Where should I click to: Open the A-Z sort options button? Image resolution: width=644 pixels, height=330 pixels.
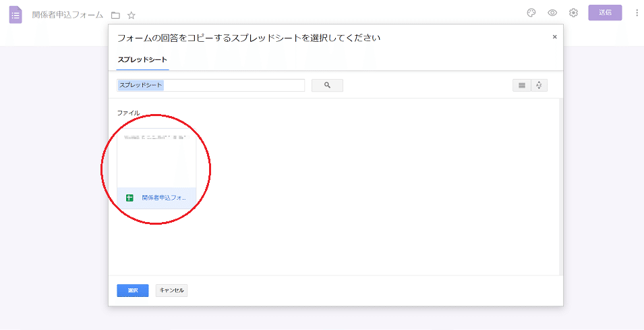click(x=539, y=86)
